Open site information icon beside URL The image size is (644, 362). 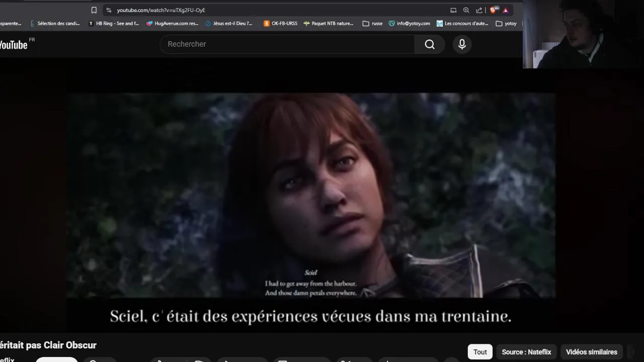(x=109, y=10)
